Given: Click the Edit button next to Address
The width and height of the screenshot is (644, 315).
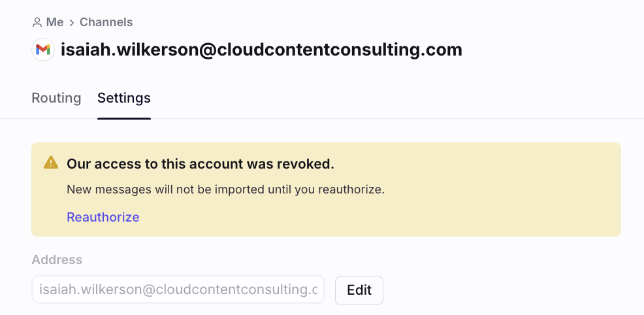Looking at the screenshot, I should [x=359, y=290].
